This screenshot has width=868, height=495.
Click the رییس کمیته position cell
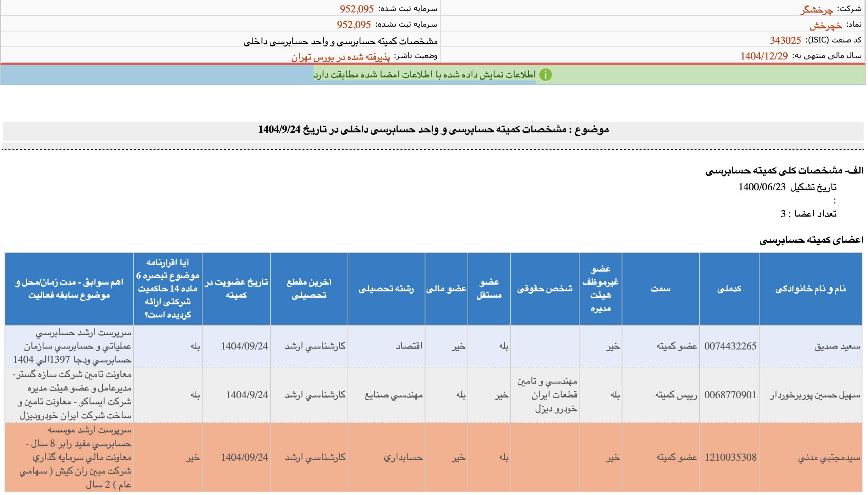point(676,395)
